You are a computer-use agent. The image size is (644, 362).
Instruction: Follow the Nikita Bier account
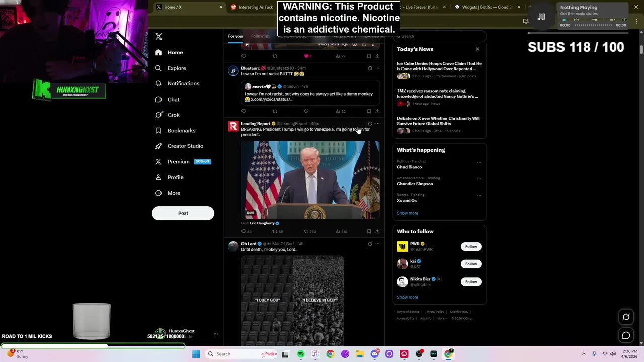(471, 282)
